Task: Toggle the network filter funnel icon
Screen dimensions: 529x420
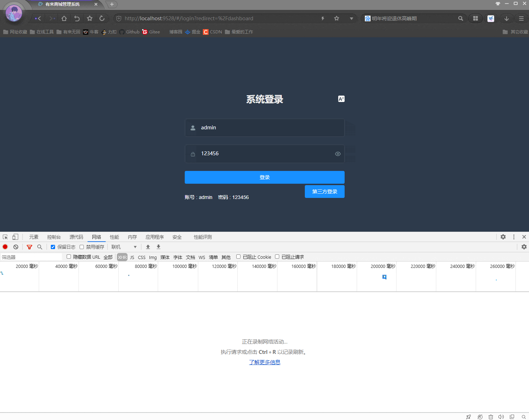Action: pos(29,247)
